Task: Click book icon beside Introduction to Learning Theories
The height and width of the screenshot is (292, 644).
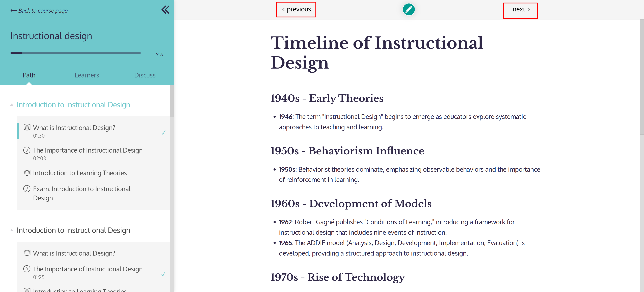Action: click(27, 173)
